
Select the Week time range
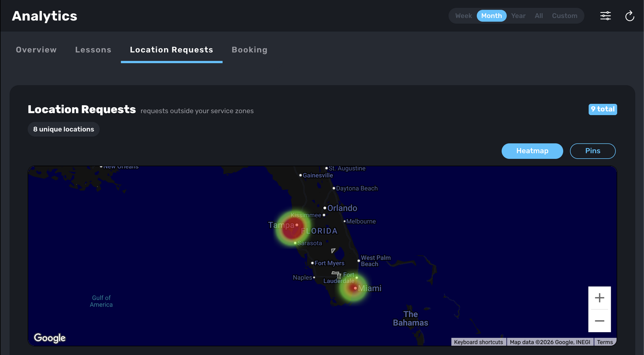pyautogui.click(x=463, y=16)
